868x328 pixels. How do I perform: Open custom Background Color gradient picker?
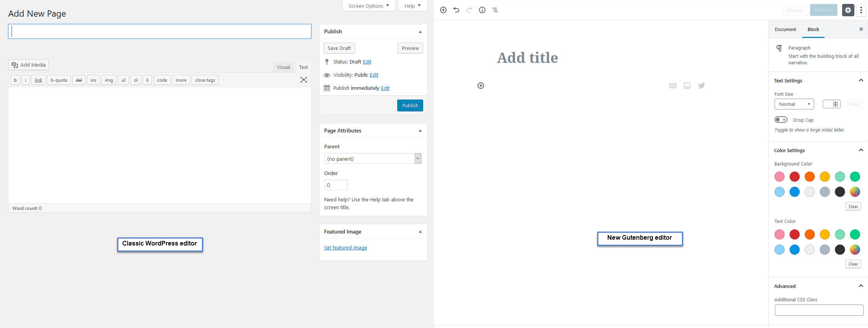(855, 192)
